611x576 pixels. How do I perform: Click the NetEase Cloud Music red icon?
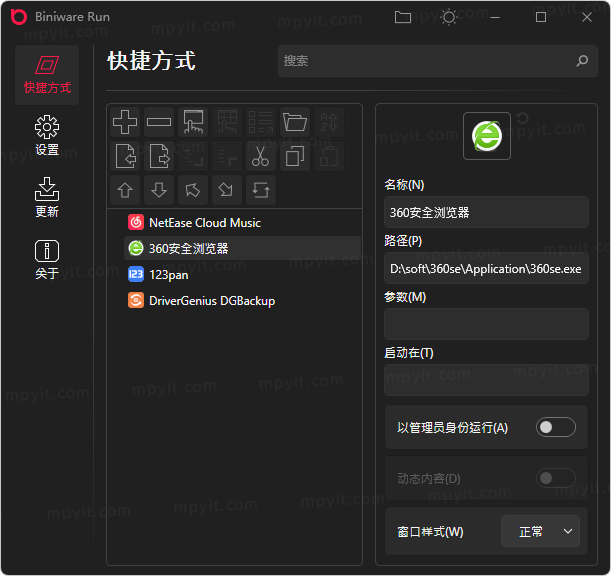(136, 222)
